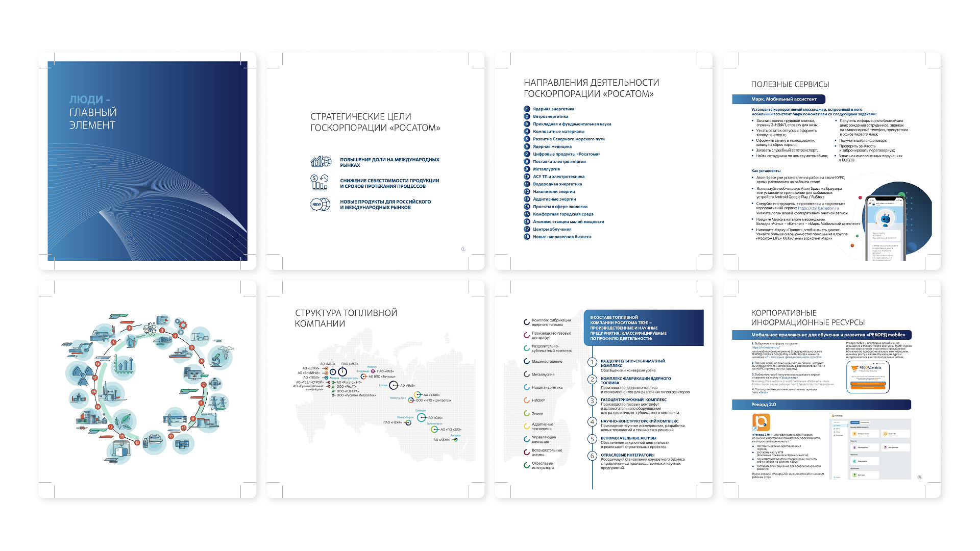Click numbered circle 1 beside Ядерная энергетика
The image size is (980, 551).
527,109
